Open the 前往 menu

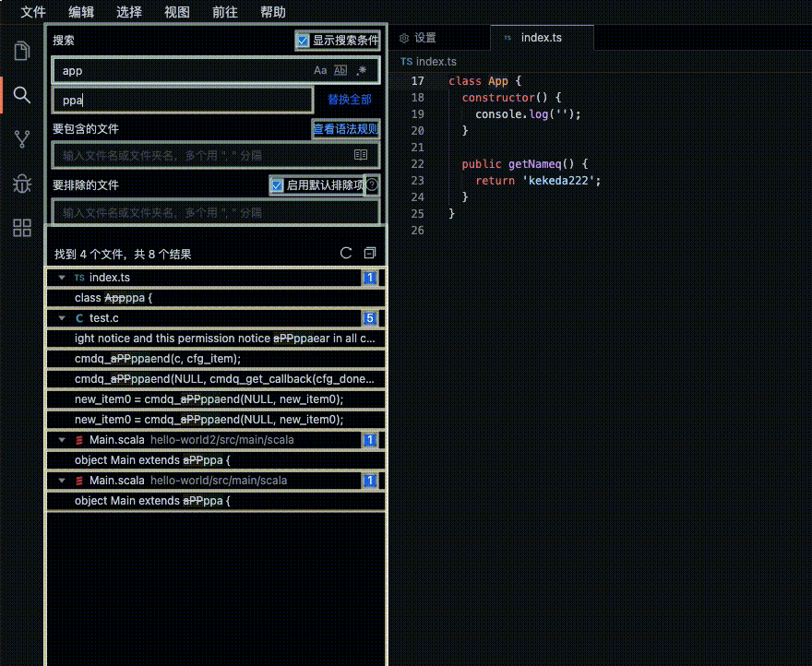click(225, 12)
